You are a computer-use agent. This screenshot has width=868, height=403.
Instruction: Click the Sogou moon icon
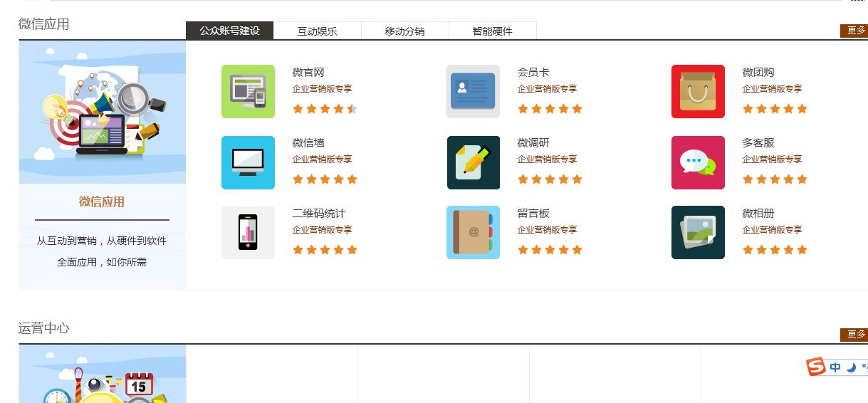pyautogui.click(x=850, y=367)
